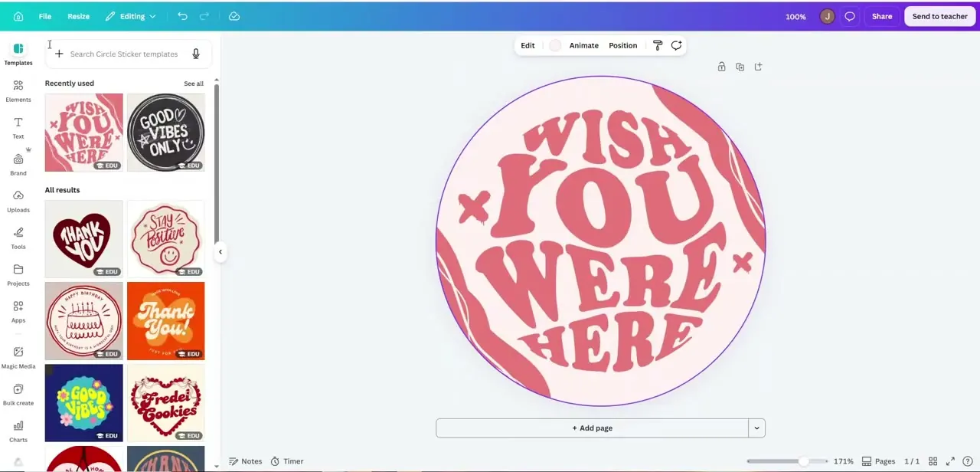980x472 pixels.
Task: Open the pink color swatch
Action: coord(555,45)
